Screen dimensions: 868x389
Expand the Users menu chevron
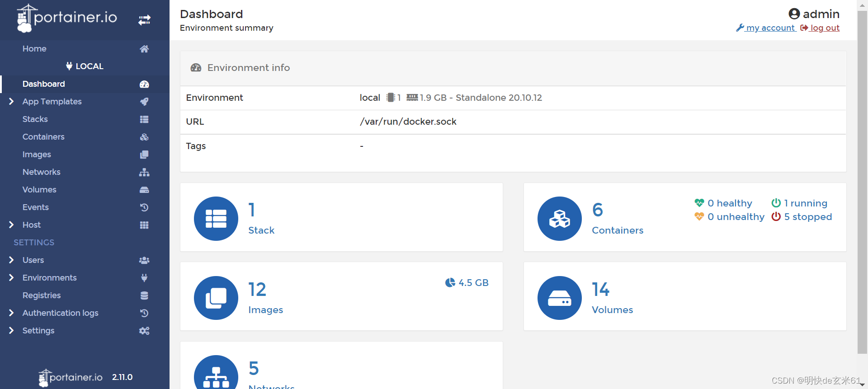pos(11,260)
